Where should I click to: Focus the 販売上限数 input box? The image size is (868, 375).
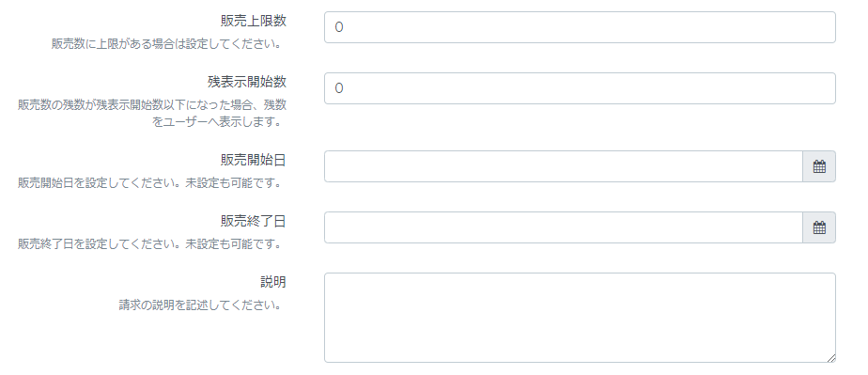(x=580, y=27)
